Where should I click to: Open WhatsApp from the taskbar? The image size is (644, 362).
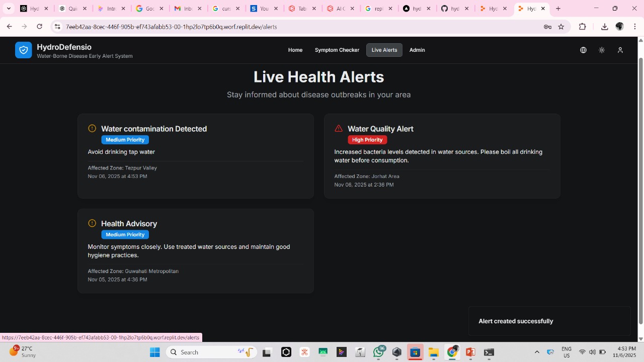(x=378, y=352)
